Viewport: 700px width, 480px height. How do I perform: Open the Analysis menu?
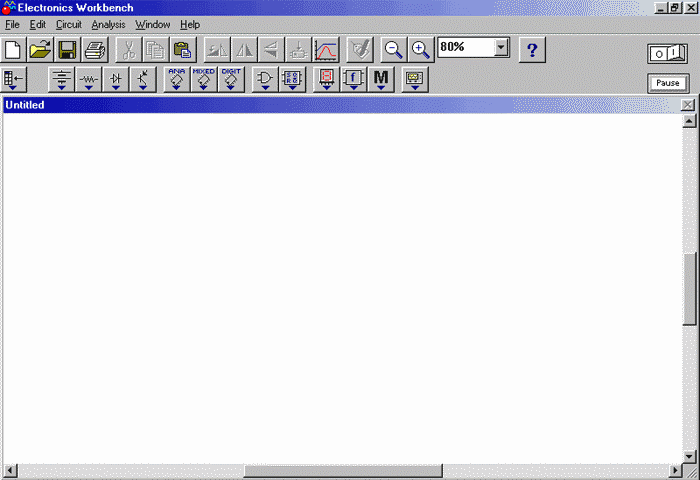point(108,25)
